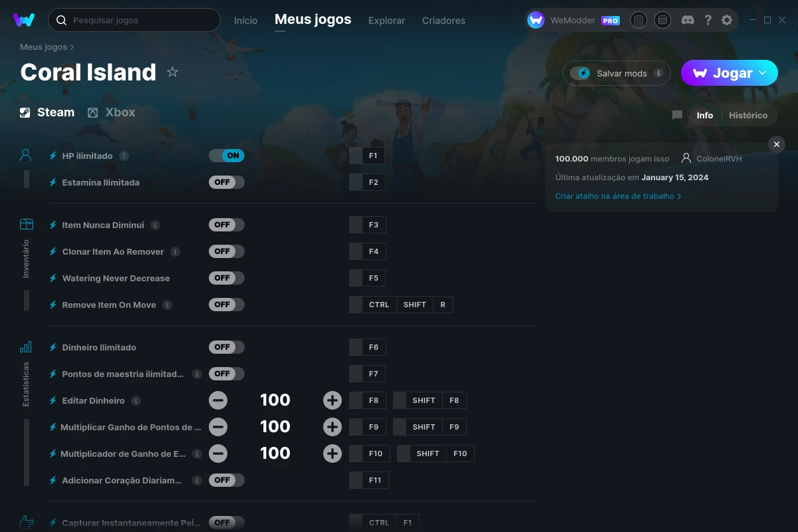
Task: Click the Pesquisar jogos search field
Action: 133,20
